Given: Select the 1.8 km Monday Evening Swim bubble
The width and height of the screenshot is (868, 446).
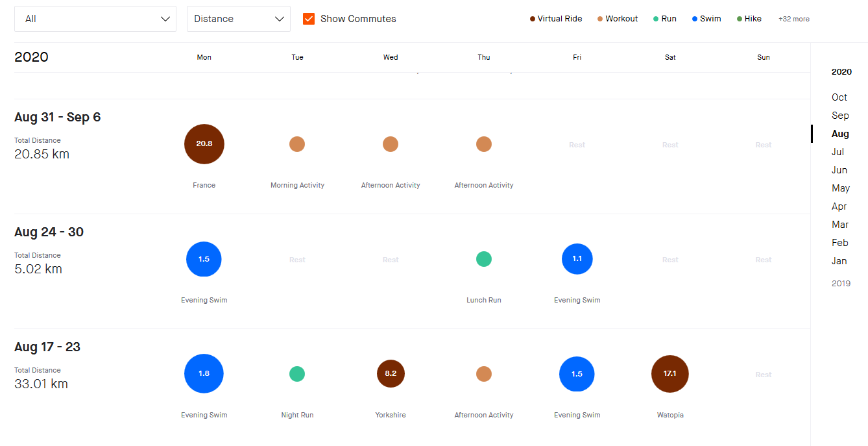Looking at the screenshot, I should pos(204,374).
